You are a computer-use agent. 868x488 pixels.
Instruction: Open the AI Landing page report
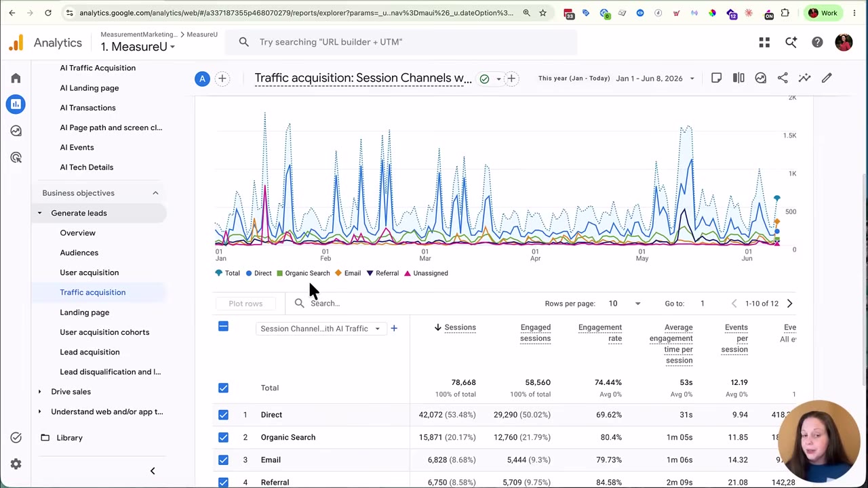coord(90,88)
